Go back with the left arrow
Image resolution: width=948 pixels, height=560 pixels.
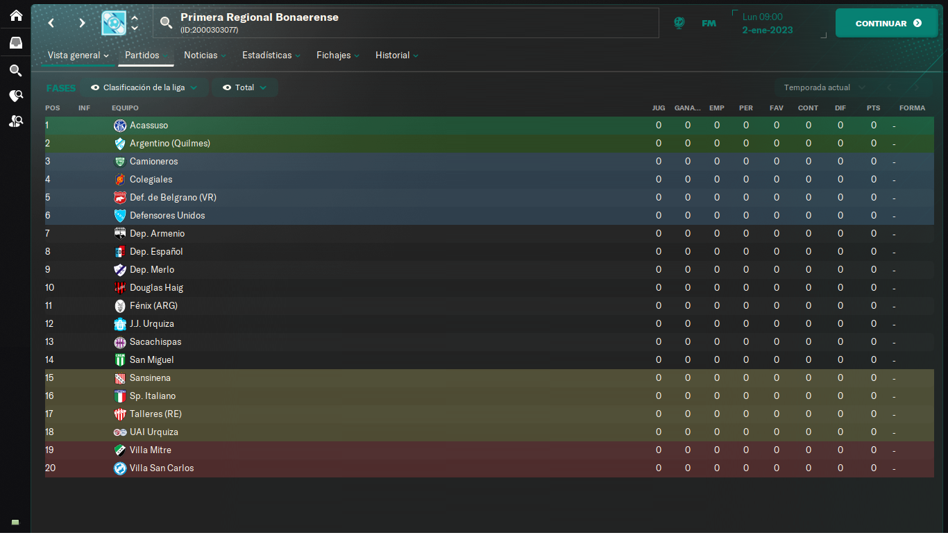(x=51, y=23)
